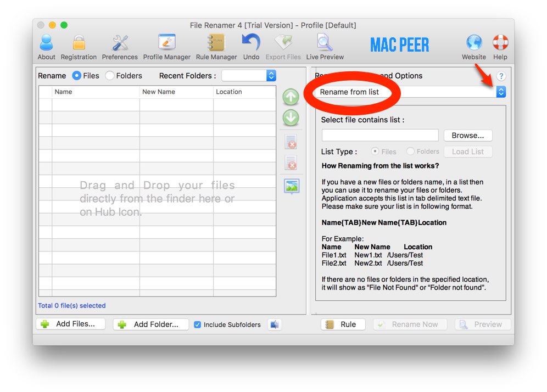Click the Browse... button

(x=468, y=135)
